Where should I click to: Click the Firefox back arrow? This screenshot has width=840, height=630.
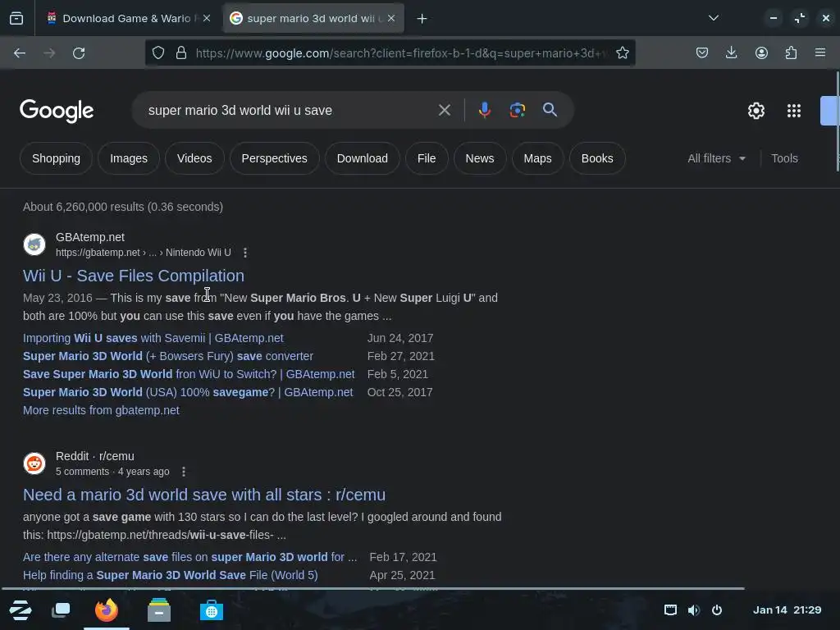point(20,53)
